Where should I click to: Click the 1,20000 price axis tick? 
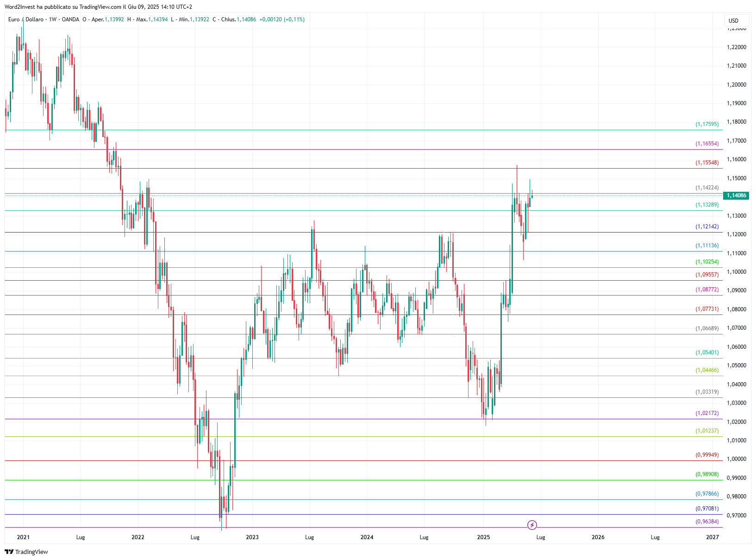coord(737,85)
